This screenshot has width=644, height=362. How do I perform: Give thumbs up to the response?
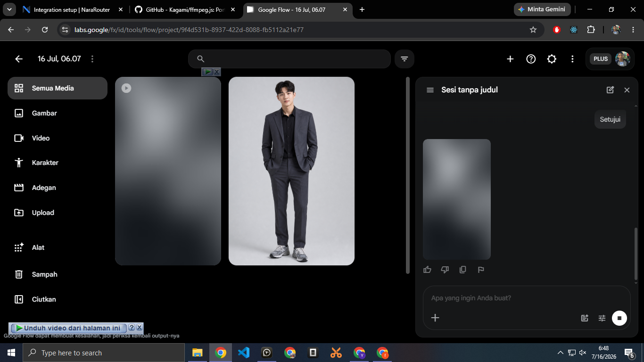pos(428,270)
